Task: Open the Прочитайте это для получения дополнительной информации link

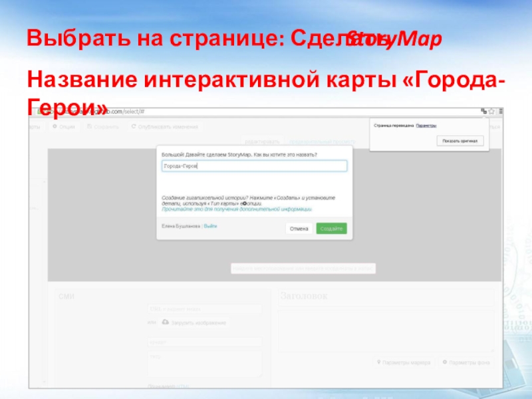Action: (237, 209)
